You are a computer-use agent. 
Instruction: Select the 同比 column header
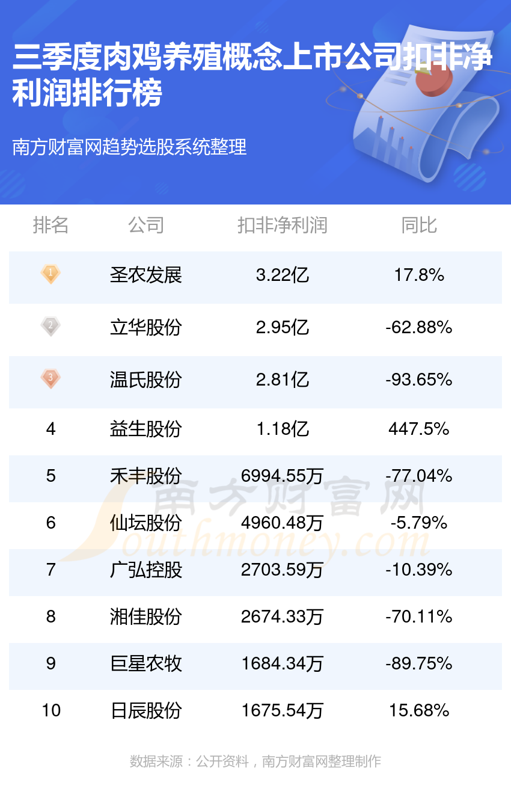419,226
